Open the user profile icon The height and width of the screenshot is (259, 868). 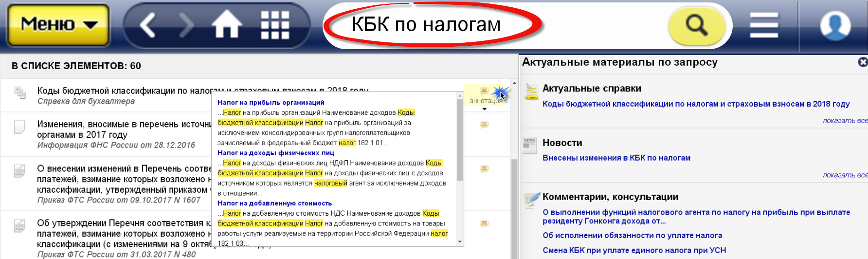(x=835, y=25)
